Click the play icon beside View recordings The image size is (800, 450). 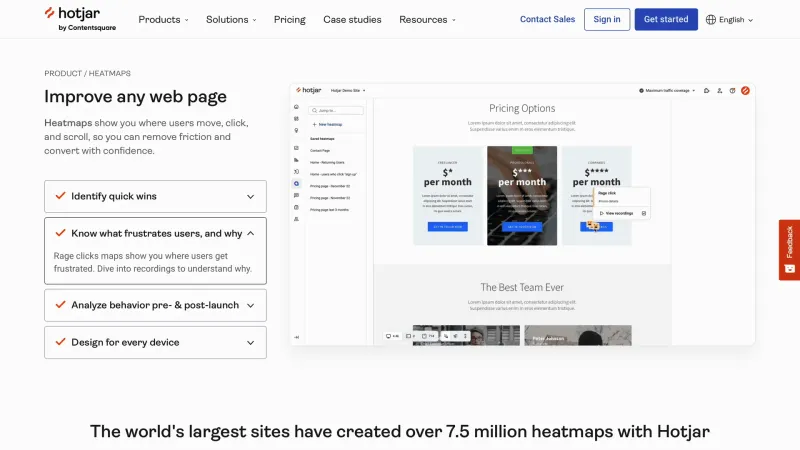602,213
